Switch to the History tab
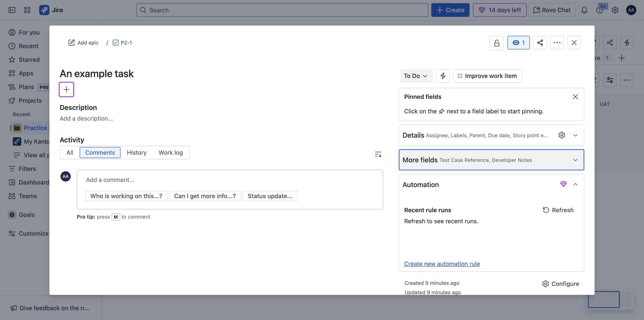Viewport: 644px width, 320px height. pos(137,152)
